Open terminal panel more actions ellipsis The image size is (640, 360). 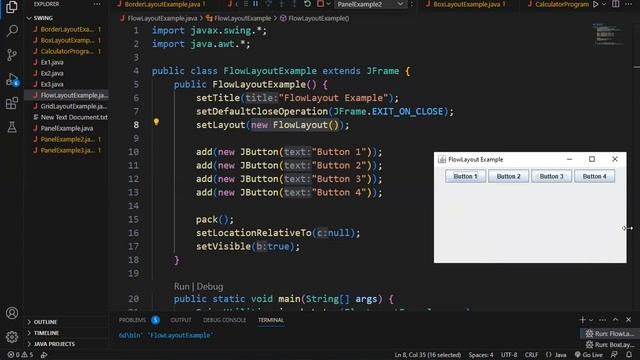click(x=602, y=320)
